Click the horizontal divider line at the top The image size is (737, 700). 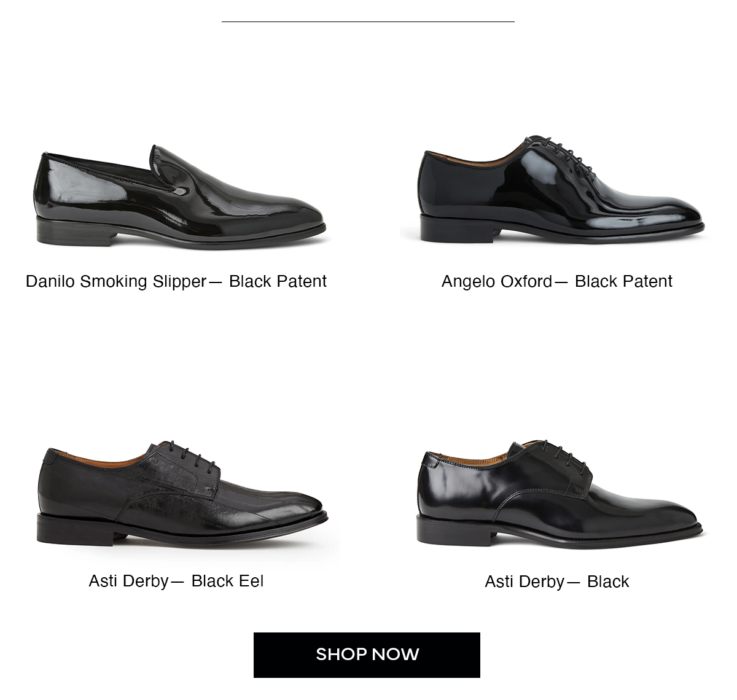pos(368,21)
